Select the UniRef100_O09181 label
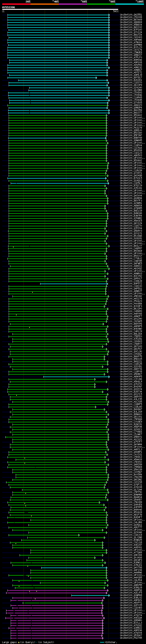 [131, 239]
